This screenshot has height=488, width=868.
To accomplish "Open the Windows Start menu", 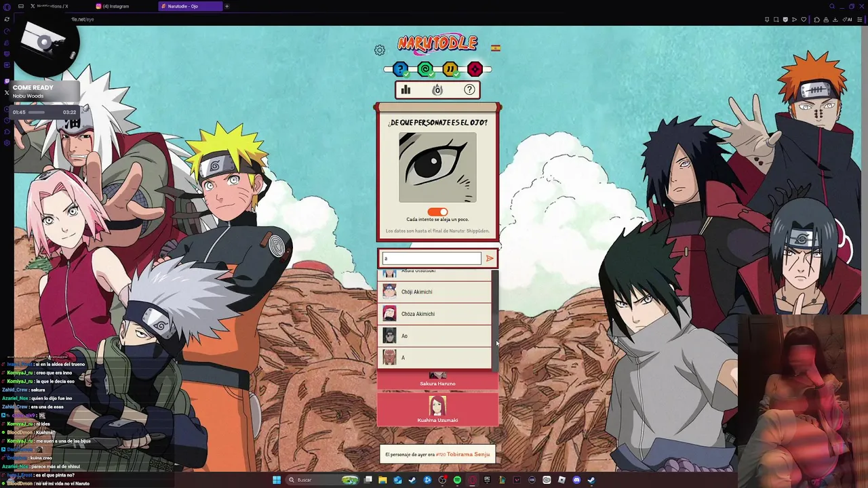I will [277, 480].
